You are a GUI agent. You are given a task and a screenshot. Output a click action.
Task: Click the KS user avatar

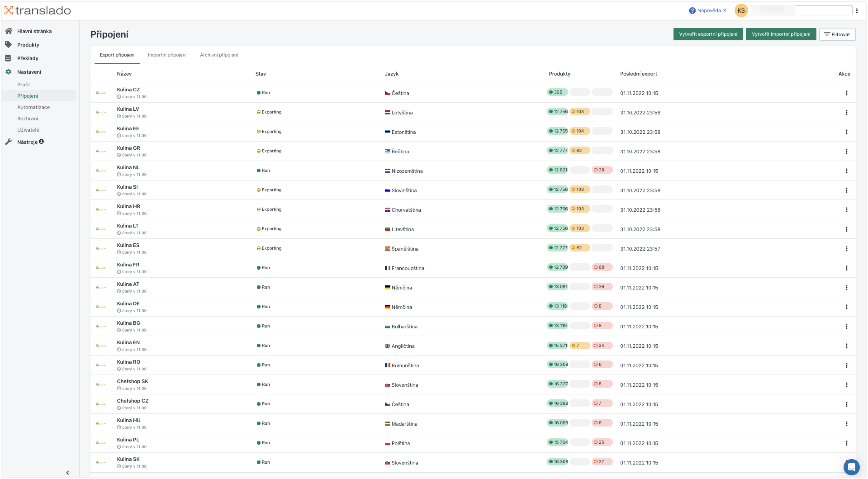pyautogui.click(x=741, y=10)
